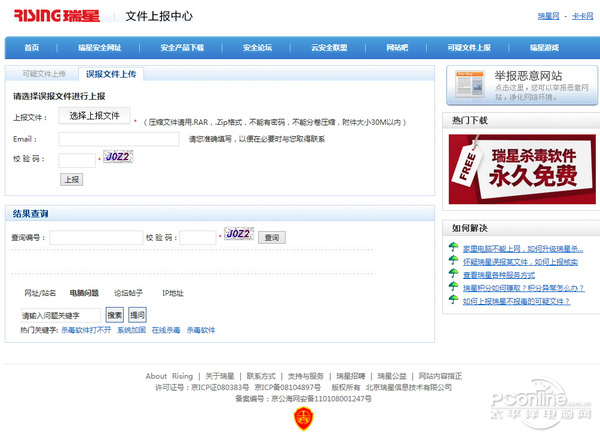Focus the 校验码 field in 结果查询
Viewport: 600px width, 439px height.
198,237
